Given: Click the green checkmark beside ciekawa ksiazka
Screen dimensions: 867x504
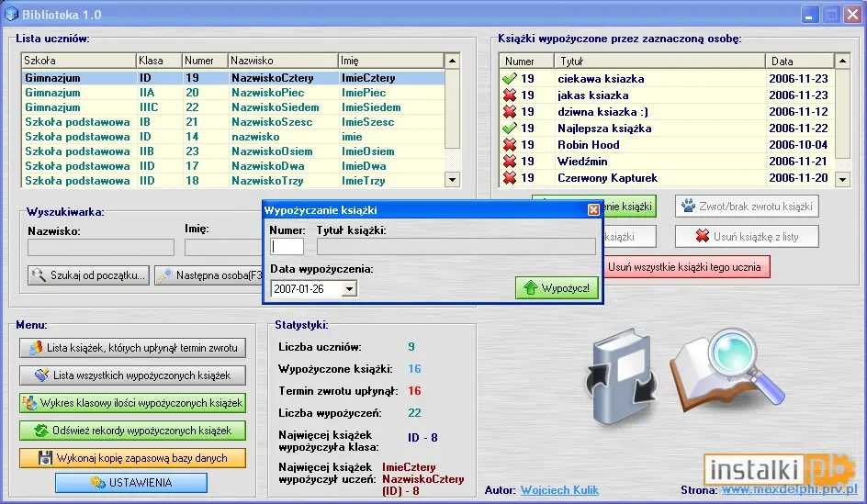Looking at the screenshot, I should [x=509, y=78].
